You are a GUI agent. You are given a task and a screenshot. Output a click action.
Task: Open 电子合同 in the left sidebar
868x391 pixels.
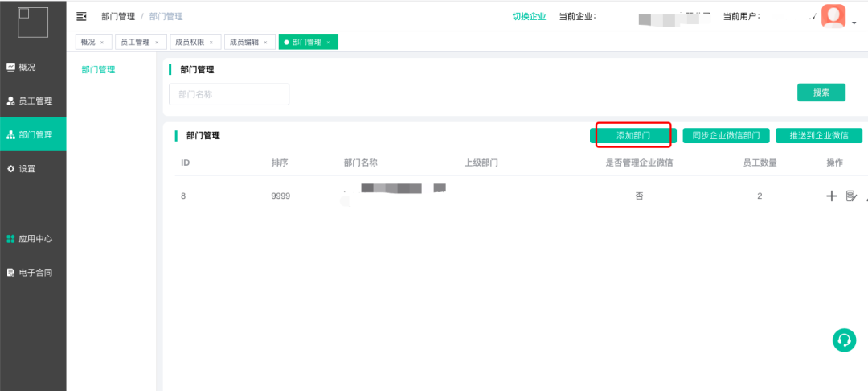33,273
